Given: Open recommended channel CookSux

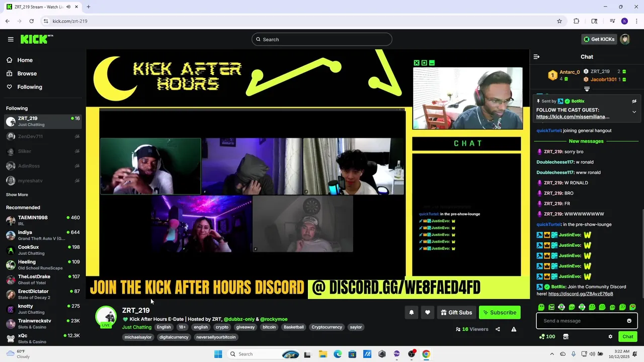Looking at the screenshot, I should coord(43,250).
